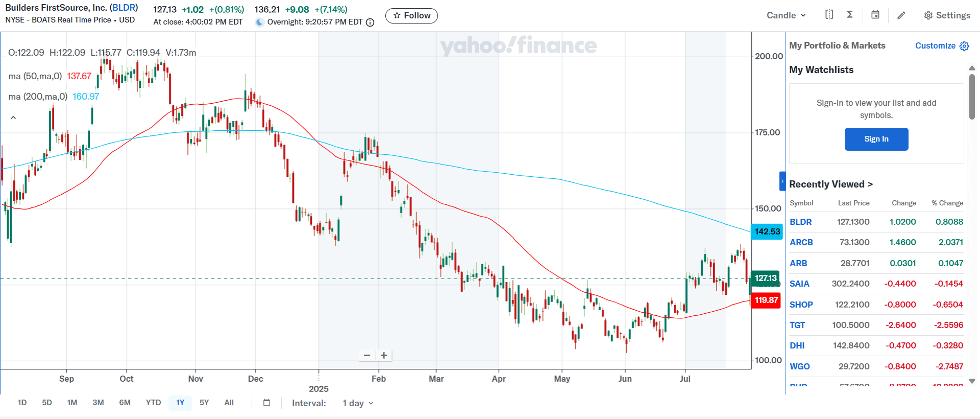Click the events calendar icon in top toolbar
Image resolution: width=980 pixels, height=419 pixels.
pyautogui.click(x=875, y=15)
